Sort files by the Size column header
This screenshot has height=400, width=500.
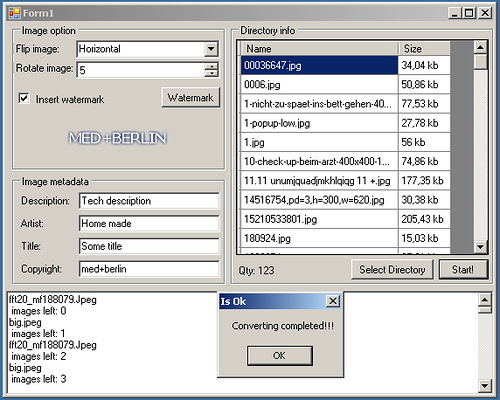[424, 49]
